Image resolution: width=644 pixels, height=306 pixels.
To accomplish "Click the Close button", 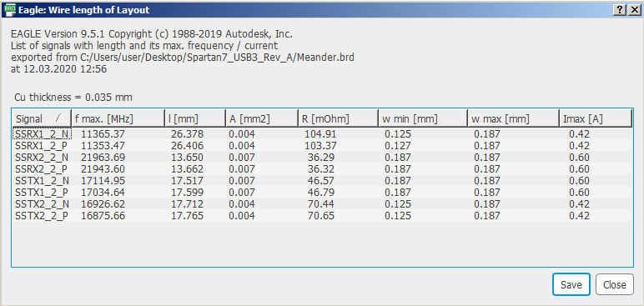I will 615,284.
